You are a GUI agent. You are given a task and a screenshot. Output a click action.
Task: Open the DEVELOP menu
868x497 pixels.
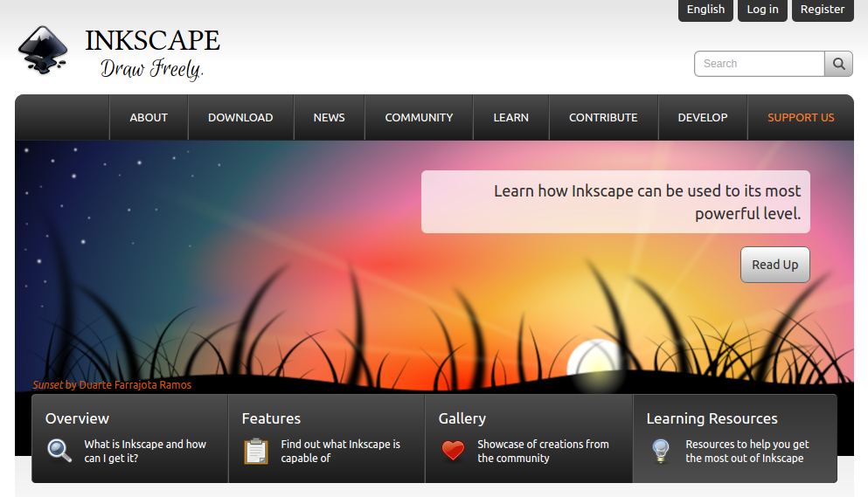coord(703,117)
